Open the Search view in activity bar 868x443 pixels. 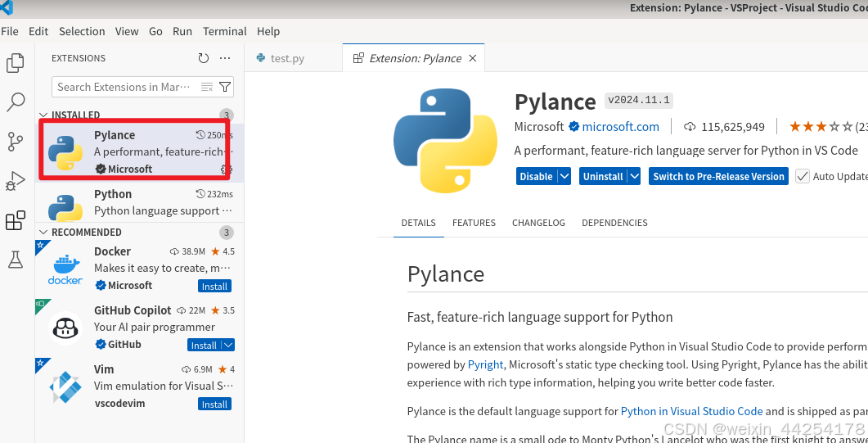[16, 102]
